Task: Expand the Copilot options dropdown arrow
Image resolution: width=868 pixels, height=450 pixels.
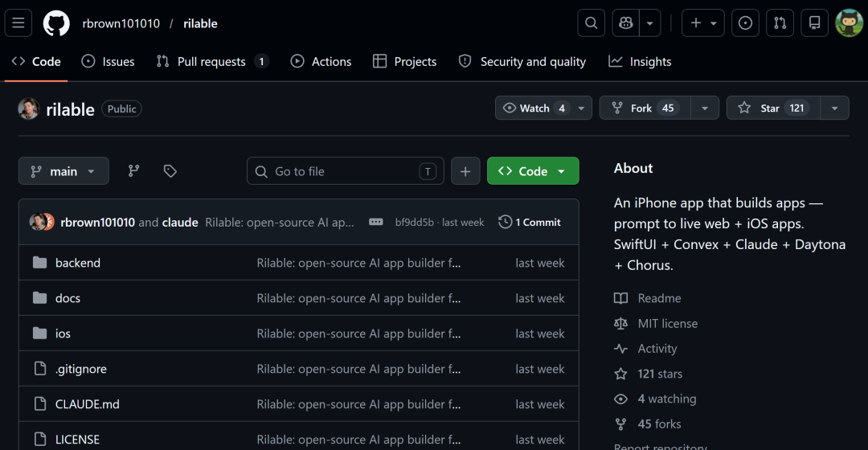Action: (x=650, y=23)
